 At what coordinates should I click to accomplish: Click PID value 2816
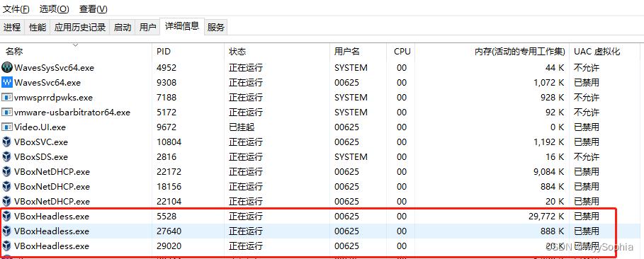pyautogui.click(x=166, y=157)
